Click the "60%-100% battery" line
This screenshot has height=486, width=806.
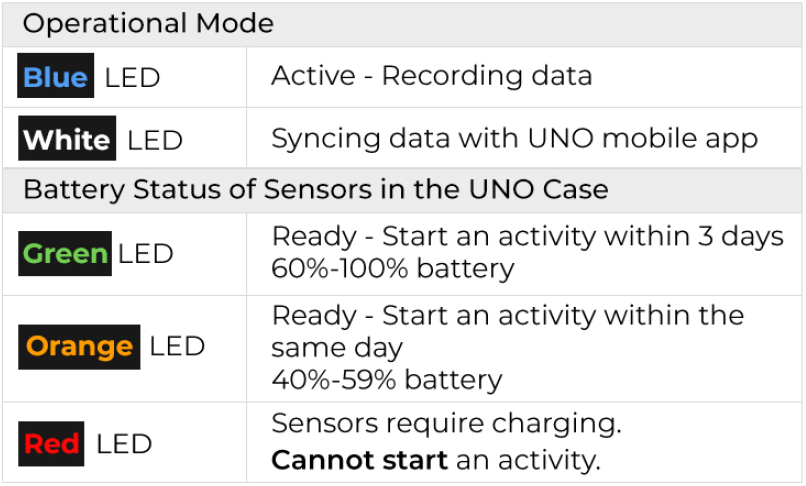click(x=392, y=269)
